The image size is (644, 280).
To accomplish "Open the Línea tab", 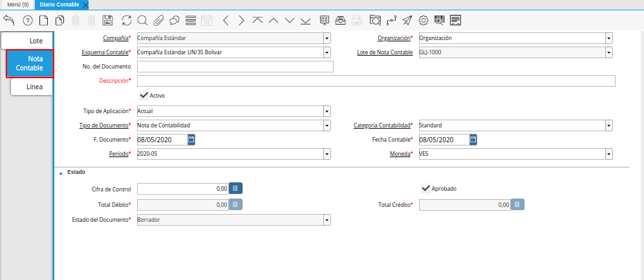I will (35, 87).
